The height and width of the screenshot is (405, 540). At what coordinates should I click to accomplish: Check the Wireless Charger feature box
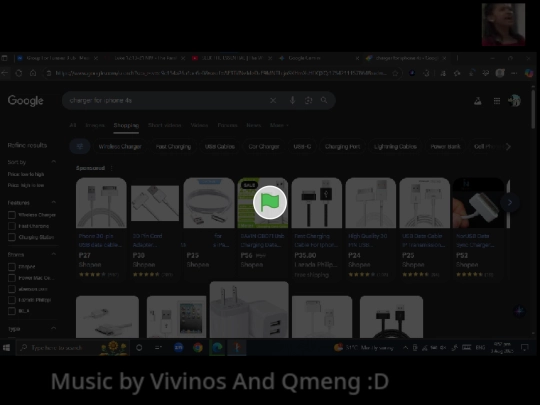(x=12, y=215)
